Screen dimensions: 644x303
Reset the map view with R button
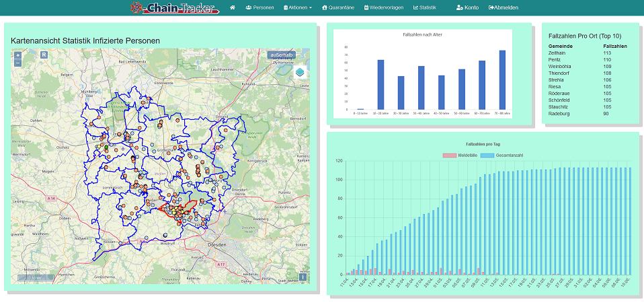coord(44,55)
